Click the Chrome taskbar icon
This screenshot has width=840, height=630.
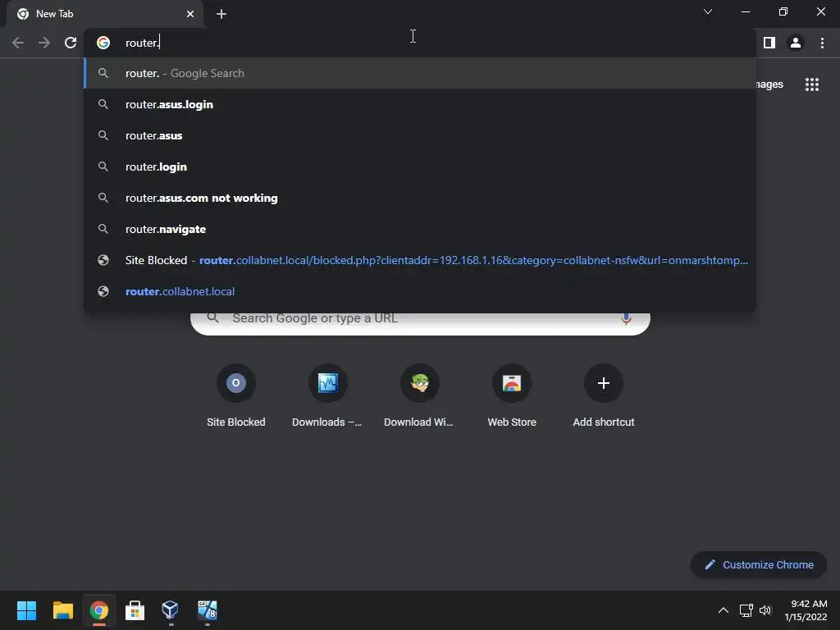pyautogui.click(x=98, y=610)
